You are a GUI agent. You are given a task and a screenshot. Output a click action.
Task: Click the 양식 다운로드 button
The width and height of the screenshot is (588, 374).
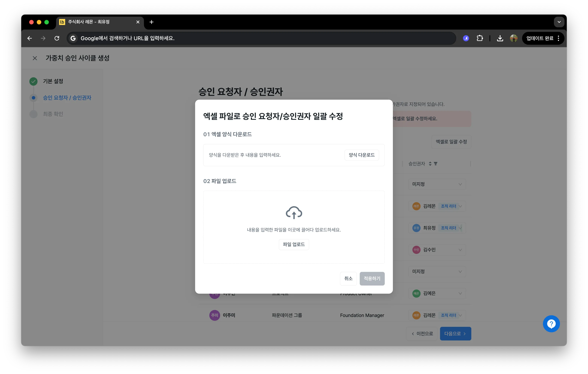tap(362, 155)
